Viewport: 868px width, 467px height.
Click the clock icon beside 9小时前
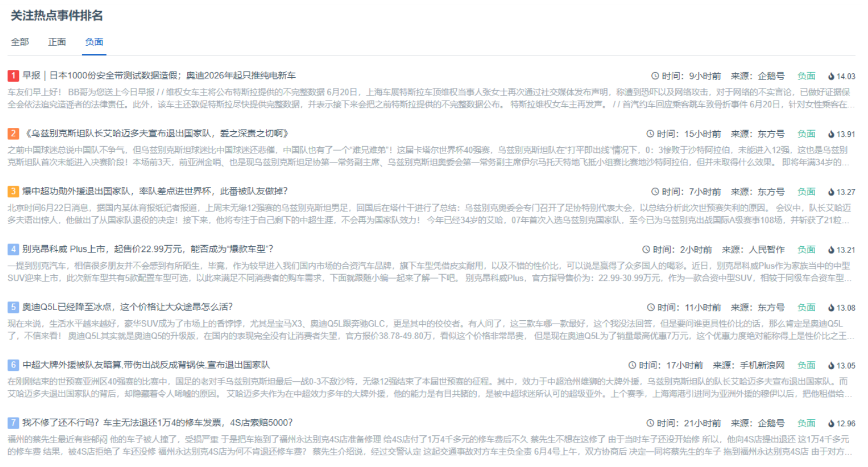tap(655, 76)
